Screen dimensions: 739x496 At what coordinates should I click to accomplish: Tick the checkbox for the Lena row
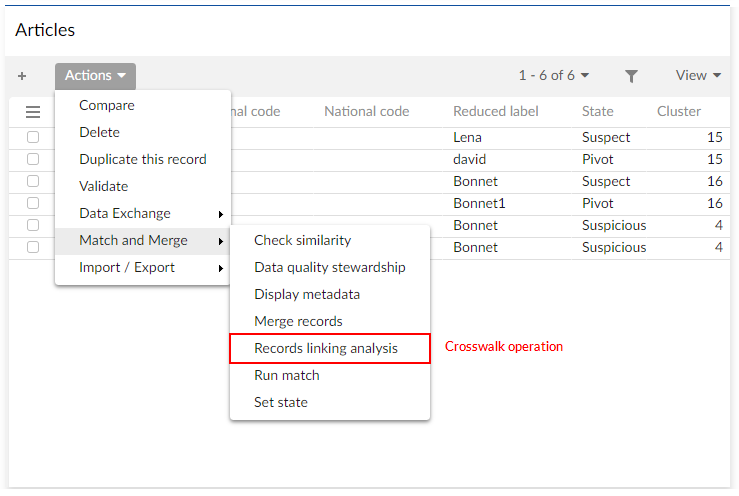(33, 137)
